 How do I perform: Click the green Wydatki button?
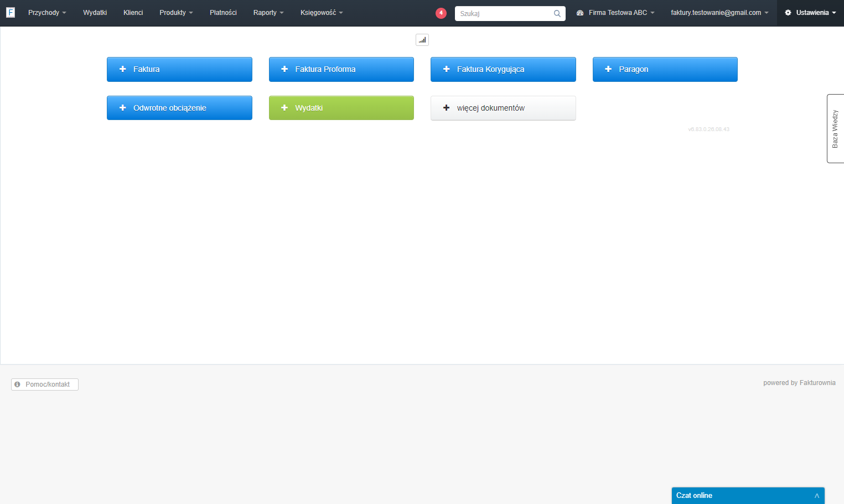point(341,108)
